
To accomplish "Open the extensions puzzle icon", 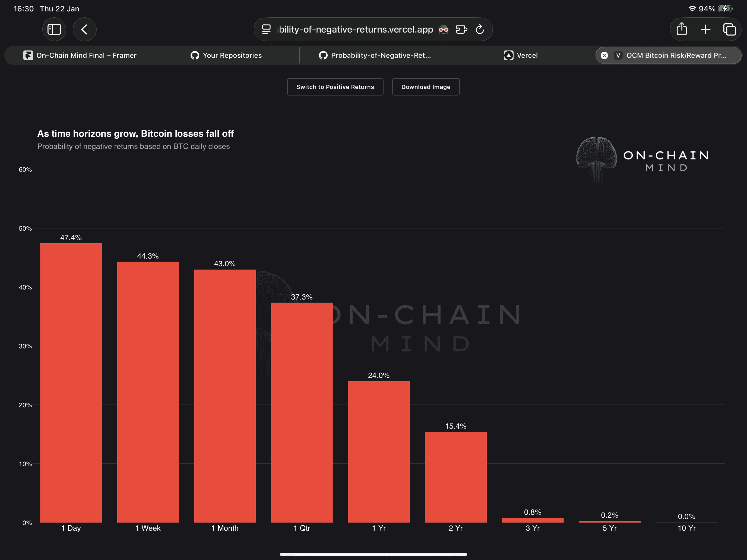I will 461,29.
